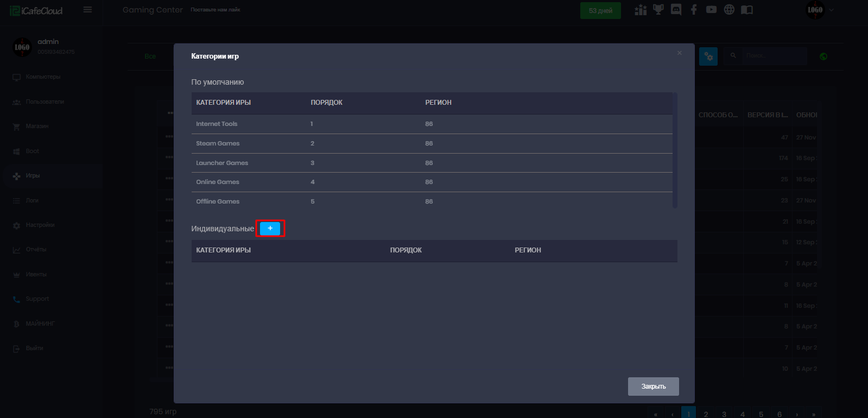This screenshot has height=418, width=868.
Task: Click the Boot Windows icon
Action: (16, 151)
